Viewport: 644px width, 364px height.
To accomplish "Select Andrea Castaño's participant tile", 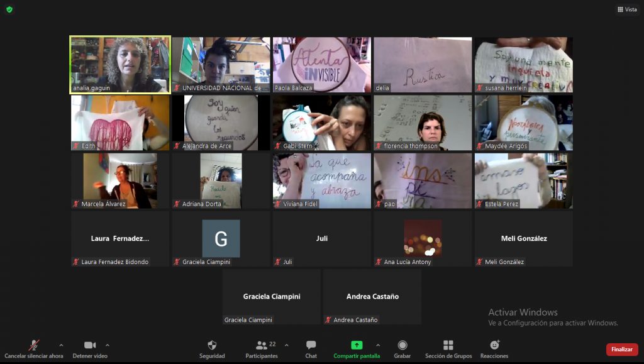I will [x=372, y=297].
